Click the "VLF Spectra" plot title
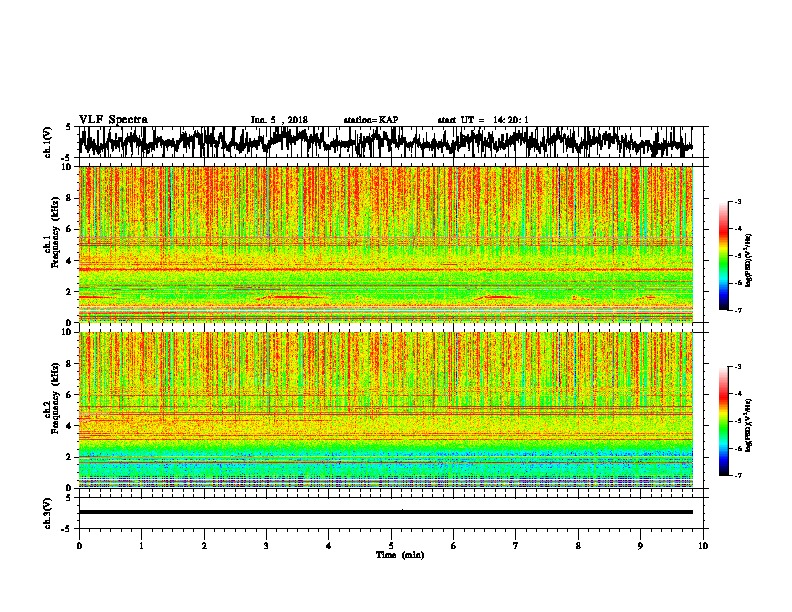Viewport: 792px width, 612px height. pyautogui.click(x=113, y=120)
